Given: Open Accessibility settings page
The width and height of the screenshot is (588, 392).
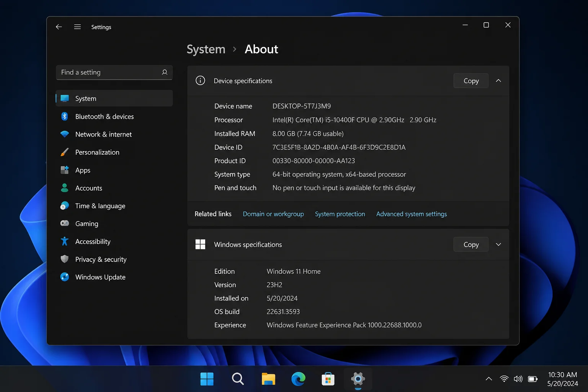Looking at the screenshot, I should coord(114,242).
